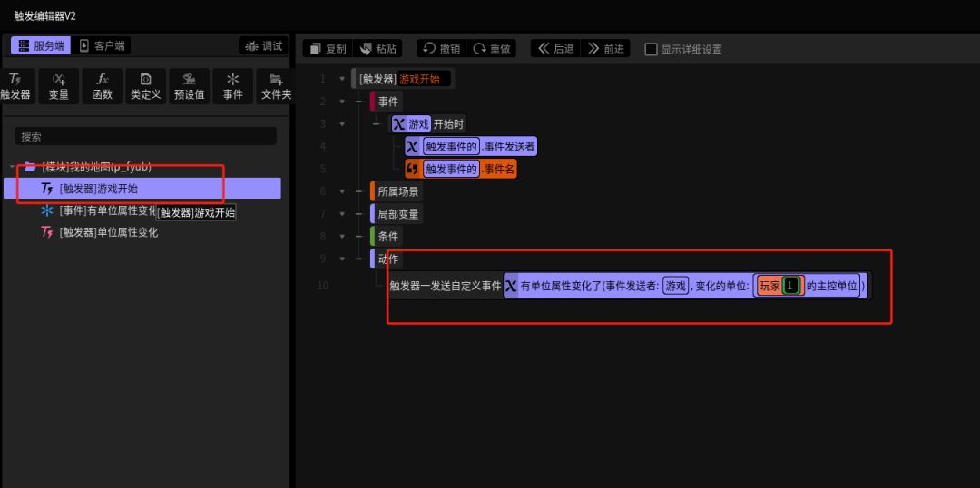Select [触发器]游戏开始 in the tree
The image size is (980, 488).
(x=142, y=188)
